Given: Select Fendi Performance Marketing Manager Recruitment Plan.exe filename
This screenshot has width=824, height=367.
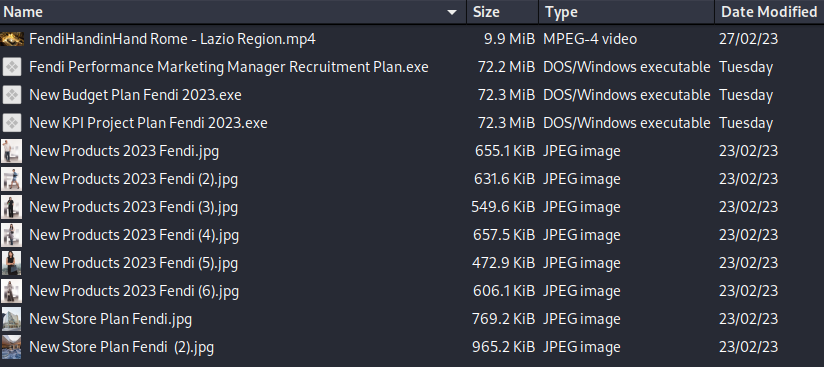Looking at the screenshot, I should (x=229, y=67).
